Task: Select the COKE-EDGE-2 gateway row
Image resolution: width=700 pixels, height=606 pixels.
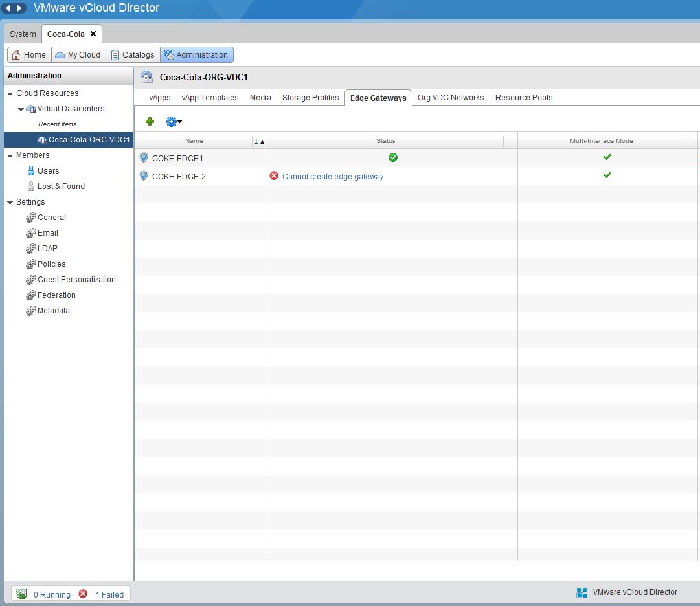Action: (x=416, y=176)
